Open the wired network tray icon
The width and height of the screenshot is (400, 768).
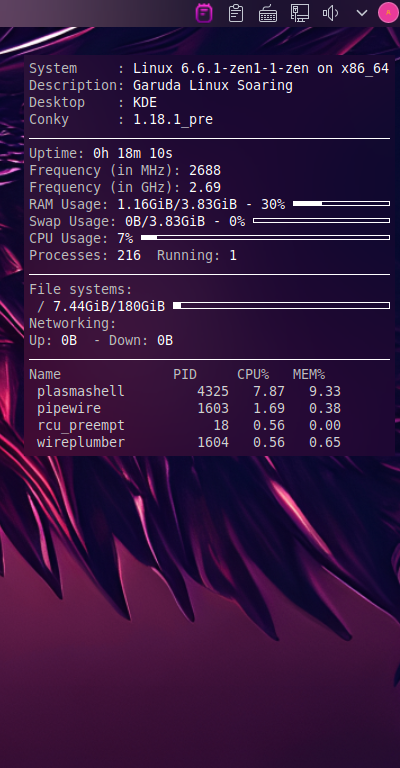click(299, 13)
